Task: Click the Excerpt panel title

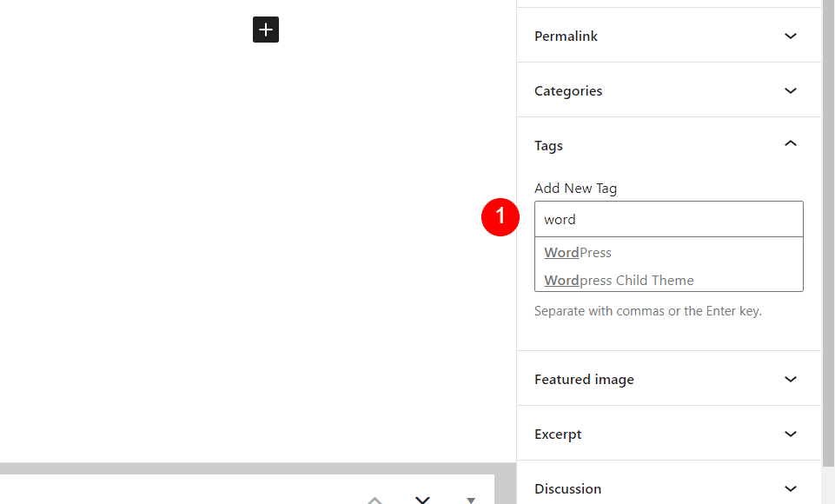Action: [558, 434]
